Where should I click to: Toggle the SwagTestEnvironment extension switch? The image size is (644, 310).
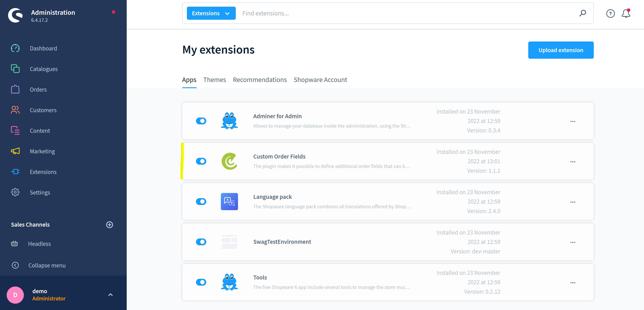pyautogui.click(x=201, y=242)
